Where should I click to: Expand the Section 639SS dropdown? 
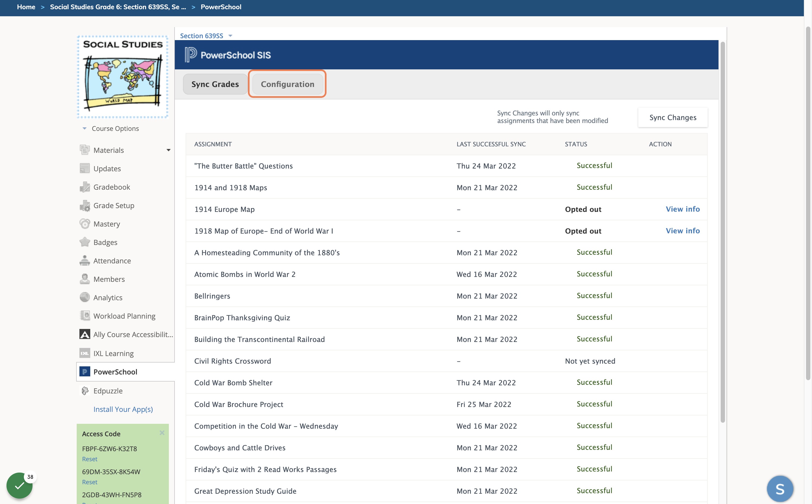(x=206, y=36)
